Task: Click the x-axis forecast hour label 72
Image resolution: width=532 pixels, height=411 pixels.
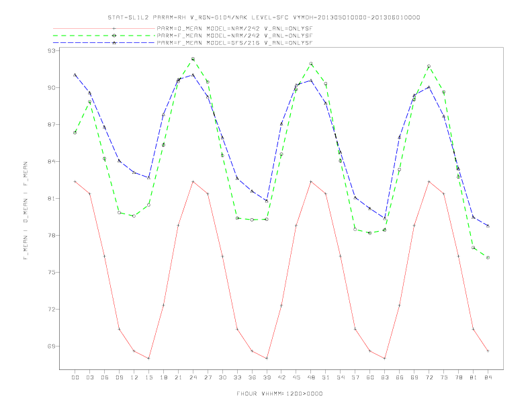Action: [x=429, y=377]
